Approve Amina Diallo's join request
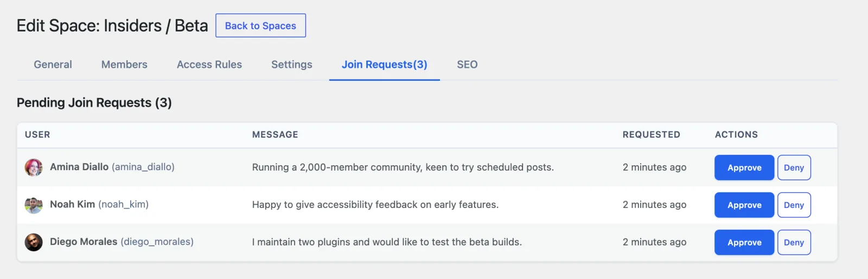868x279 pixels. click(x=744, y=167)
